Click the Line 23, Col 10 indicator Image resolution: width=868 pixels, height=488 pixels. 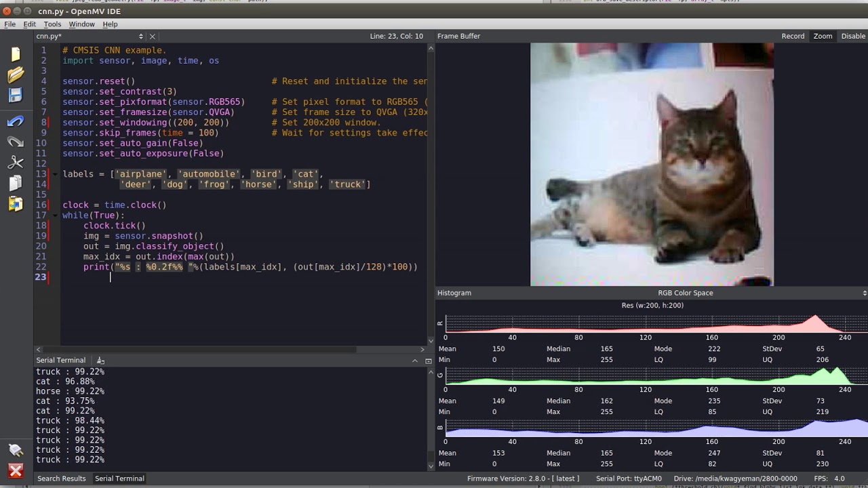point(397,36)
